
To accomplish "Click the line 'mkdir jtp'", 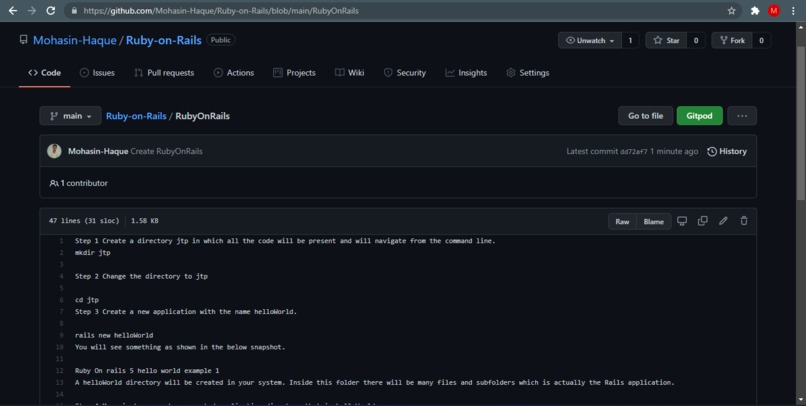I will pos(93,253).
